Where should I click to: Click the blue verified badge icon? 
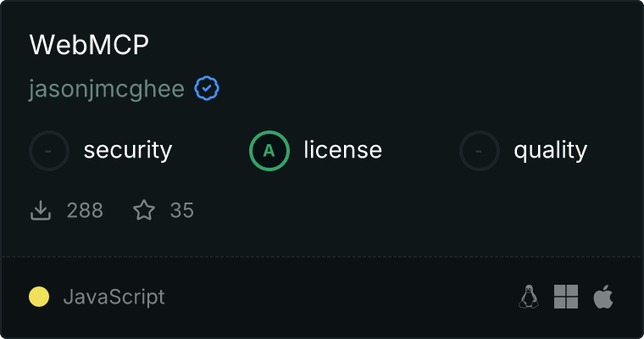(x=207, y=88)
